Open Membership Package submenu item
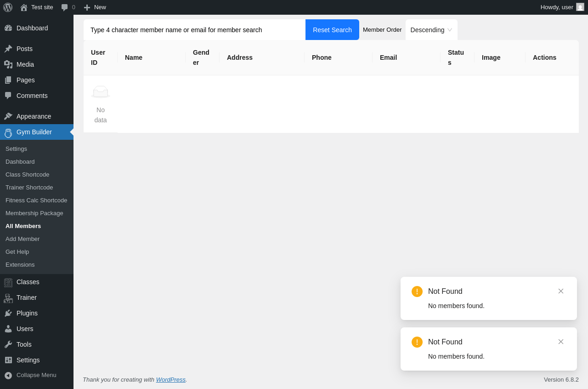 (x=37, y=213)
